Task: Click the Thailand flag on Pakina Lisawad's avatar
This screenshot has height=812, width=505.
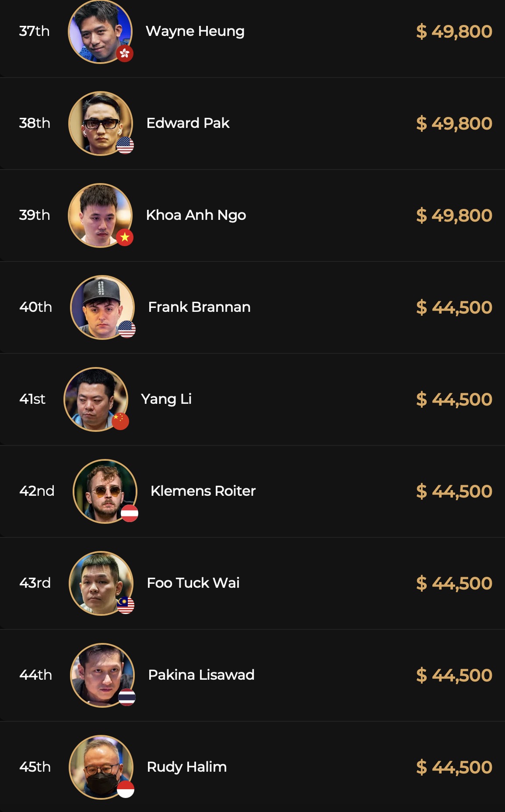Action: click(127, 697)
